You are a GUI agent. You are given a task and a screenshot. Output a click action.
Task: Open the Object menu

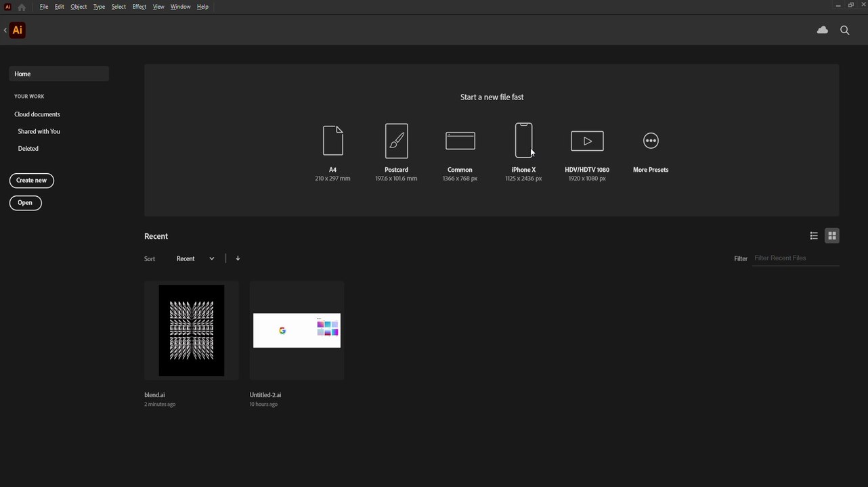coord(79,7)
